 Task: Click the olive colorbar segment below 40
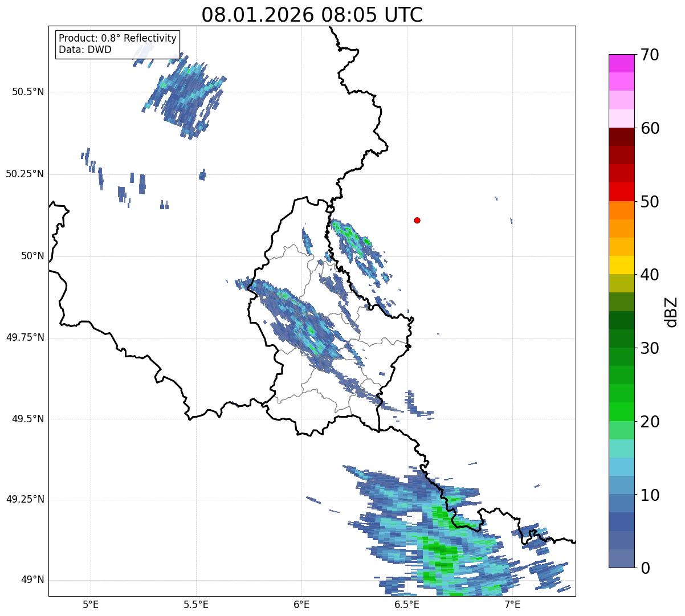[x=621, y=284]
